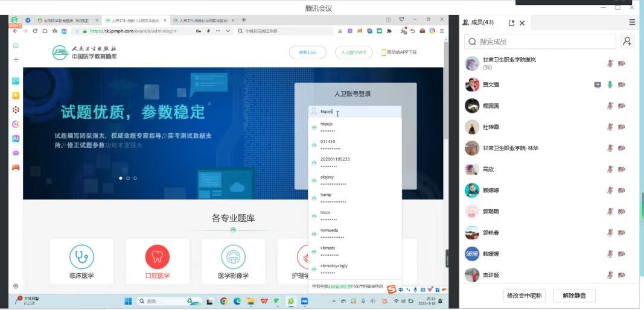Screen dimensions: 644x310
Task: Toggle microphone for 程圆圆
Action: pos(610,106)
